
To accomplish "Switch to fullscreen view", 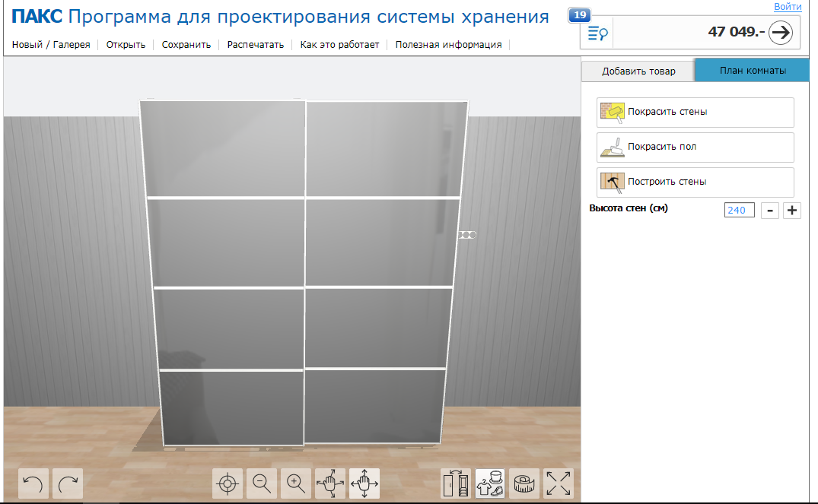I will [x=559, y=483].
